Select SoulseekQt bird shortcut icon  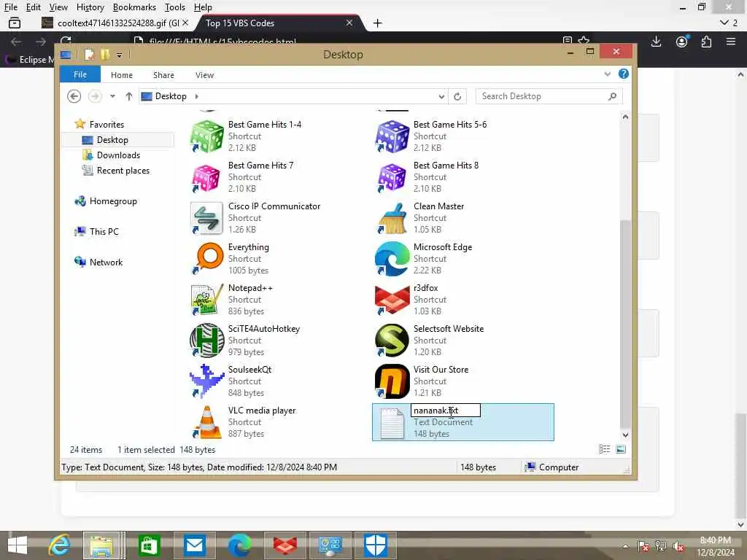206,382
